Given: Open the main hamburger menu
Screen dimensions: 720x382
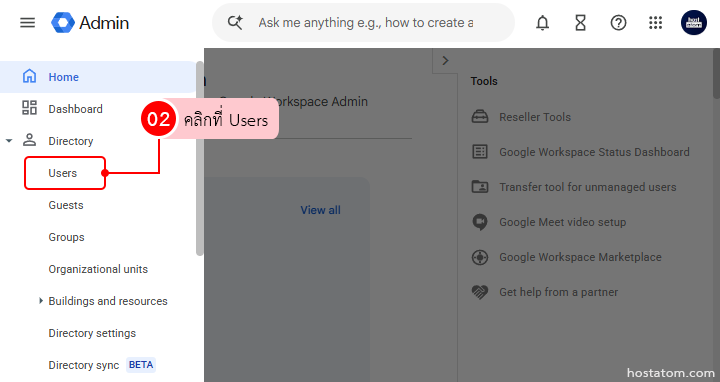Looking at the screenshot, I should [28, 22].
